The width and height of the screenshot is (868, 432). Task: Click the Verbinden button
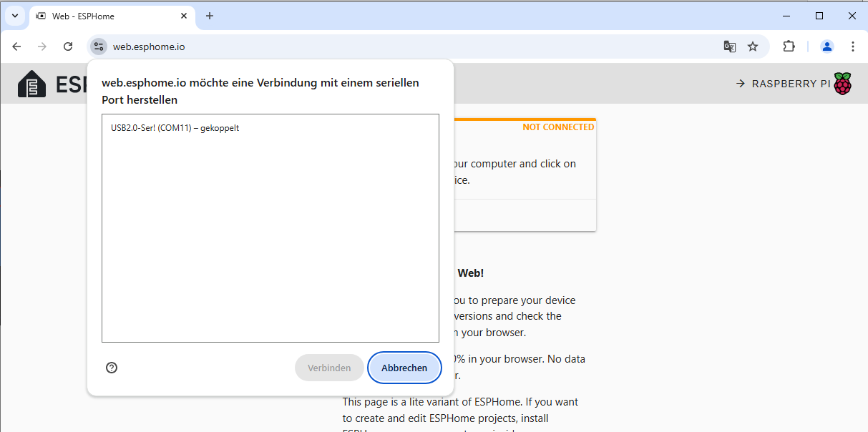[329, 368]
